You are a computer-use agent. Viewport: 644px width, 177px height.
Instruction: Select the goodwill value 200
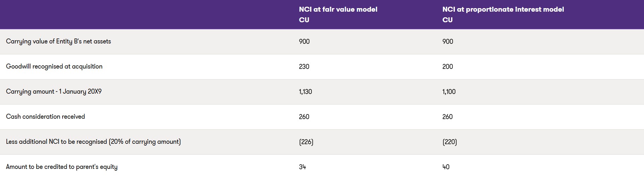447,66
